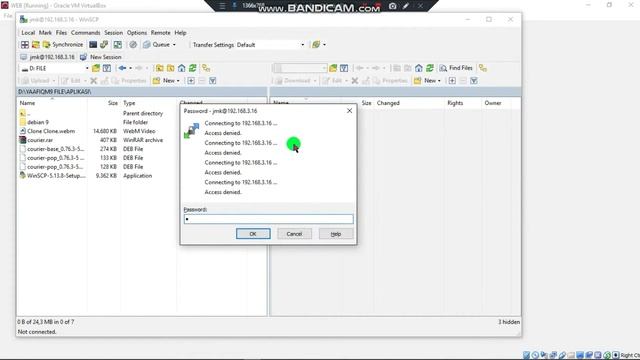Click Cancel in the Password dialog
This screenshot has width=640, height=360.
tap(294, 234)
